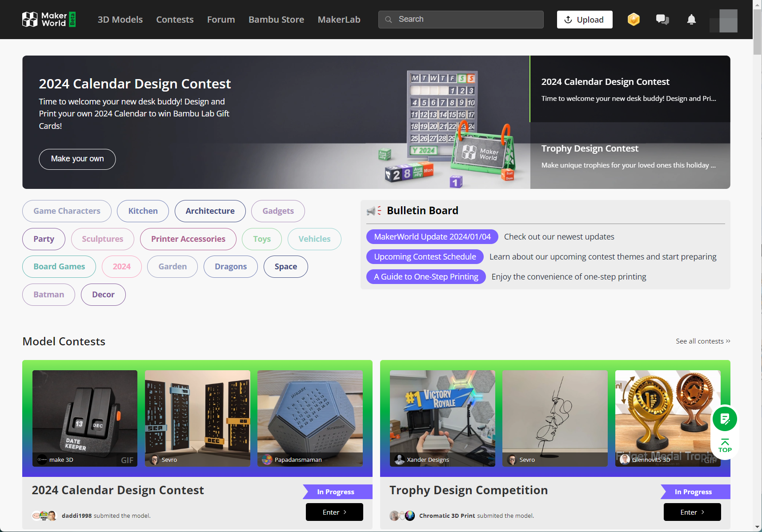Select the Batman tag
This screenshot has height=532, width=762.
pyautogui.click(x=48, y=295)
